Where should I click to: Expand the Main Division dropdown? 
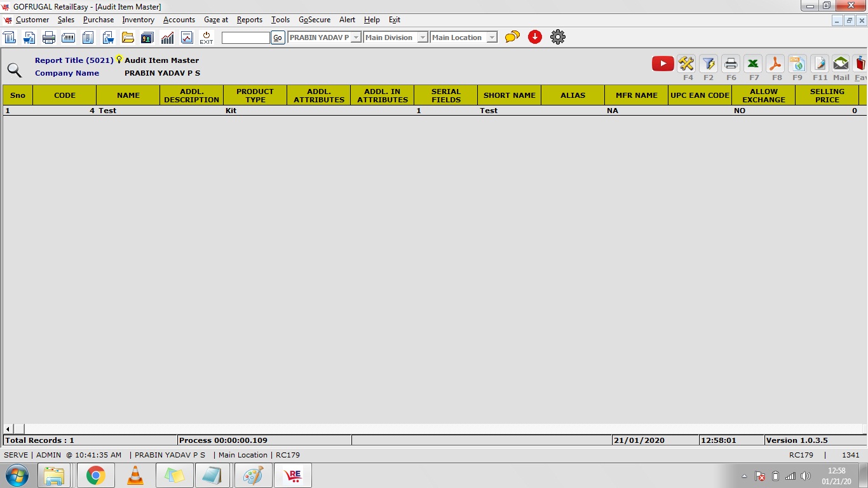point(423,37)
